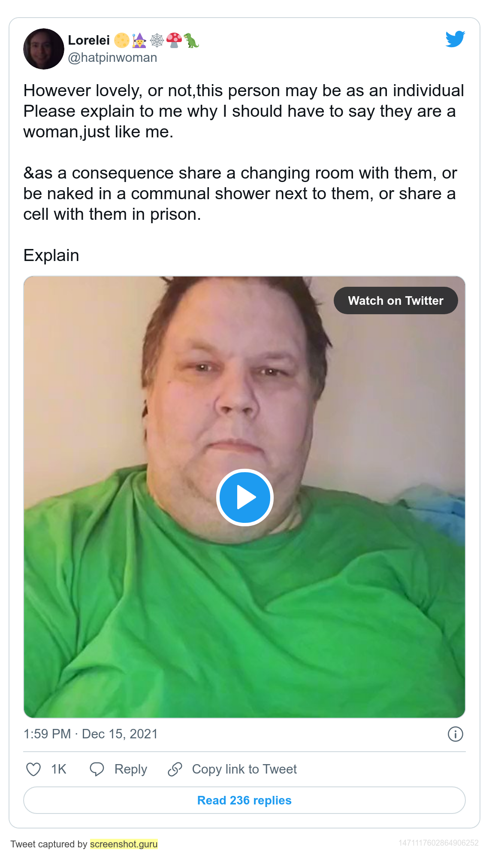Click the Reply label
The image size is (489, 868).
coord(130,769)
